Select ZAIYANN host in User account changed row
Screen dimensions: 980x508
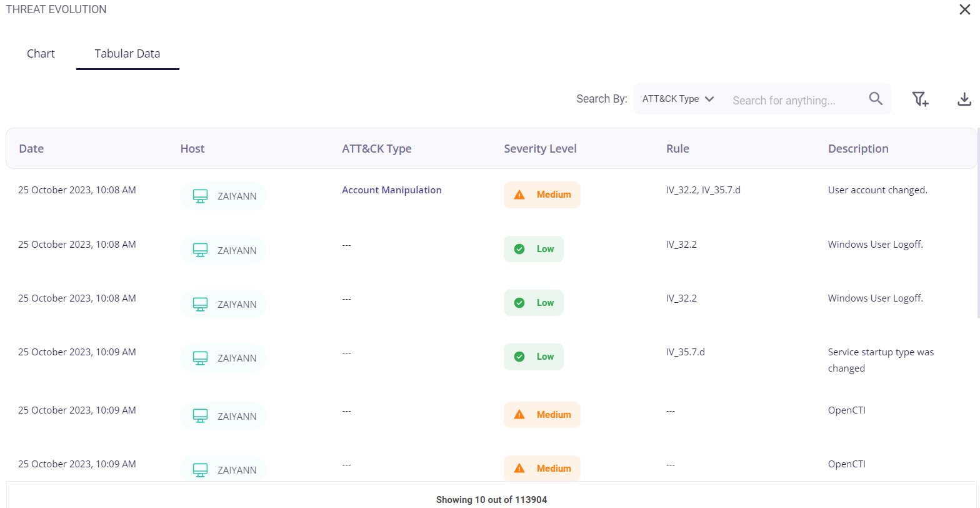pyautogui.click(x=223, y=196)
